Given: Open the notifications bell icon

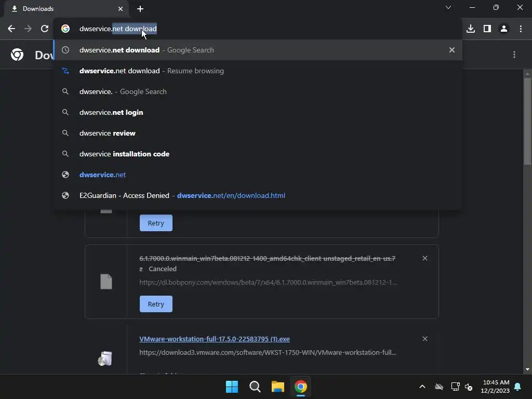Looking at the screenshot, I should (x=518, y=387).
